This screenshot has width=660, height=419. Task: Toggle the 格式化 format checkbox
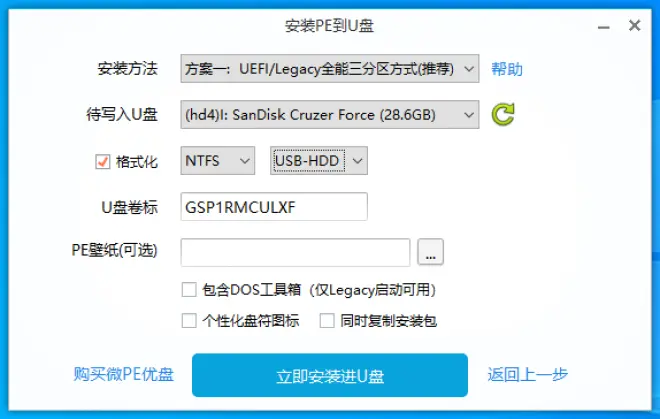102,161
